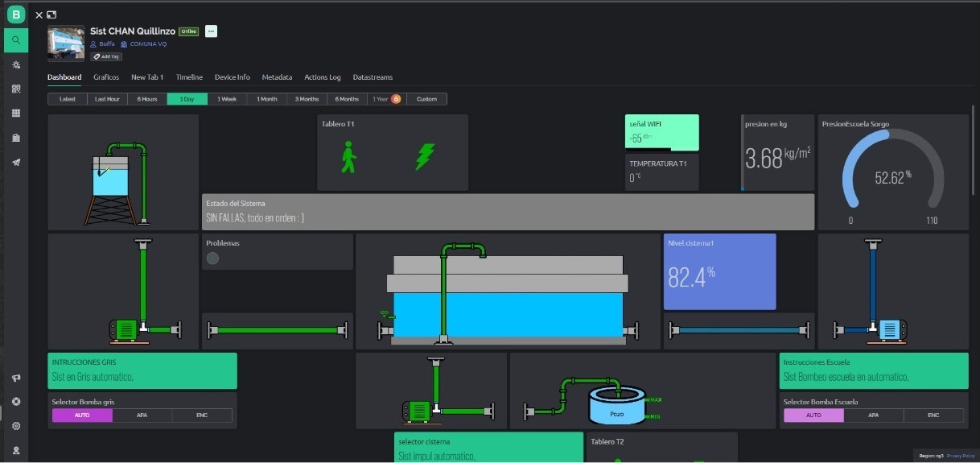
Task: Set Selector Bomba gris to APA
Action: point(142,415)
